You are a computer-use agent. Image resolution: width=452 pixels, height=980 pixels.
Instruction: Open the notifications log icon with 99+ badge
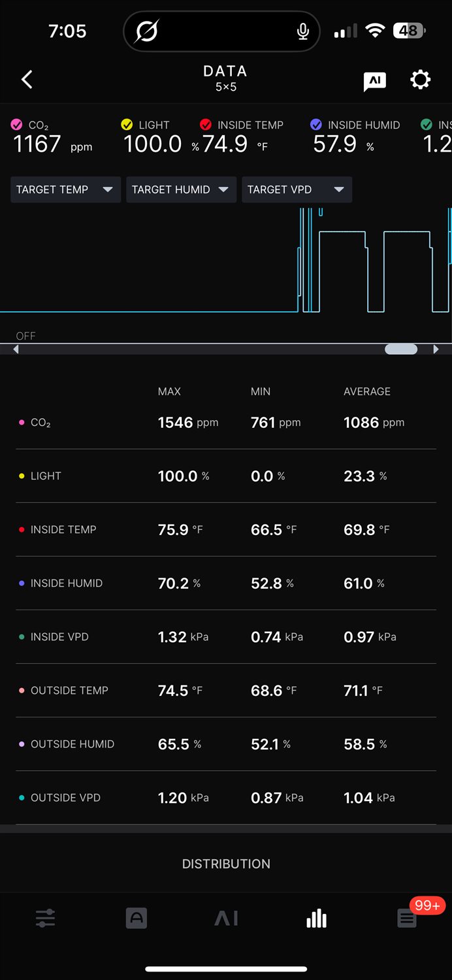point(407,919)
